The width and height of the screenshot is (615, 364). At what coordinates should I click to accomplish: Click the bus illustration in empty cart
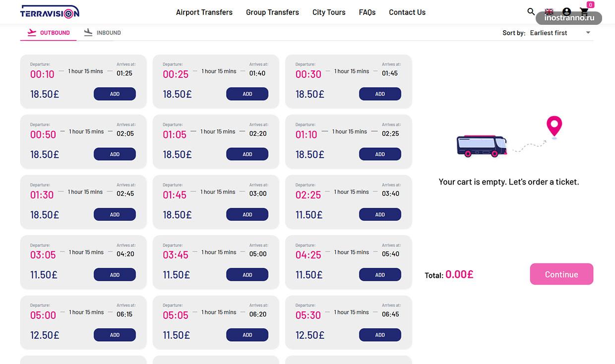click(x=482, y=146)
